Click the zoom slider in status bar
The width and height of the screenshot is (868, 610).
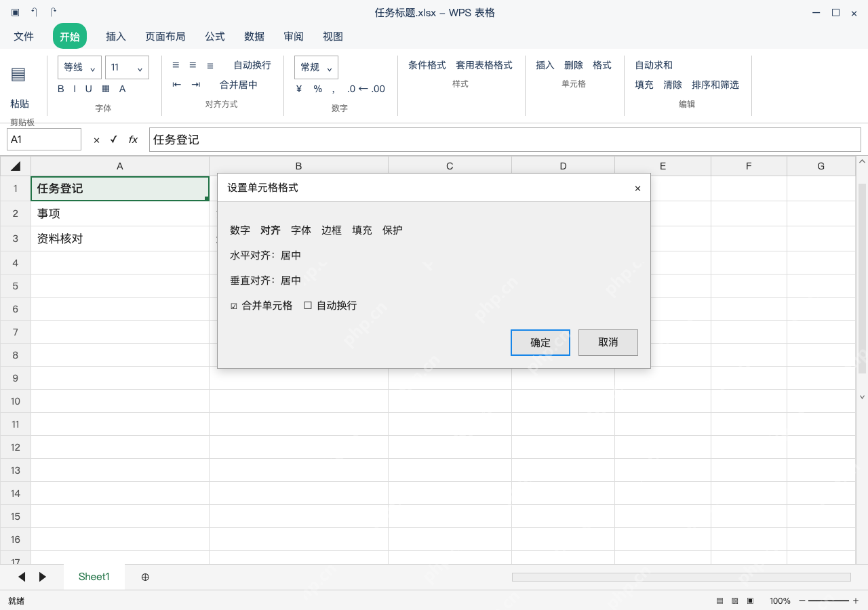829,601
